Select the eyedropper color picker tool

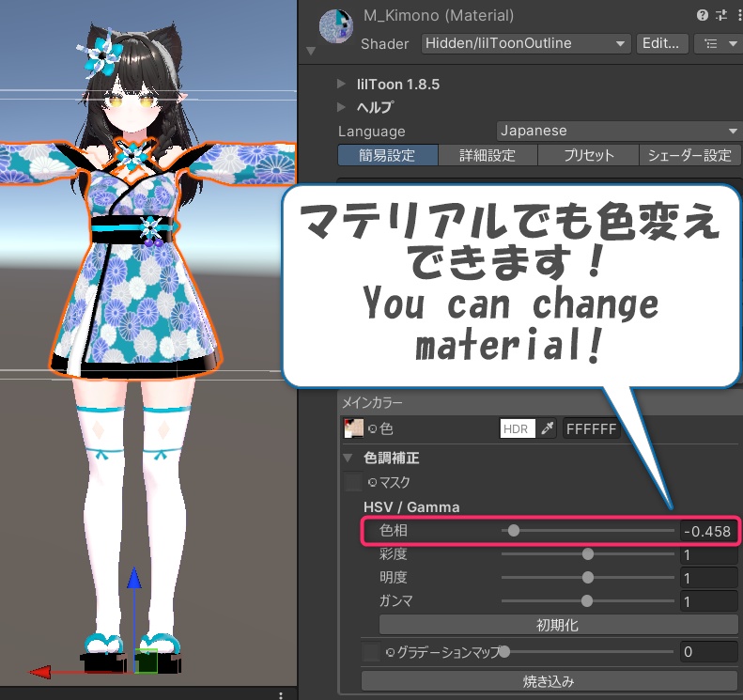coord(548,428)
